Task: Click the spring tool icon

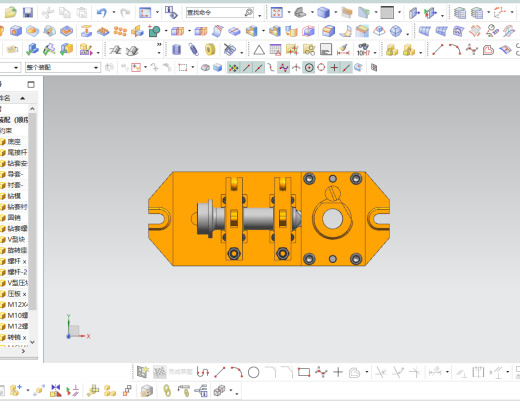Action: [193, 50]
